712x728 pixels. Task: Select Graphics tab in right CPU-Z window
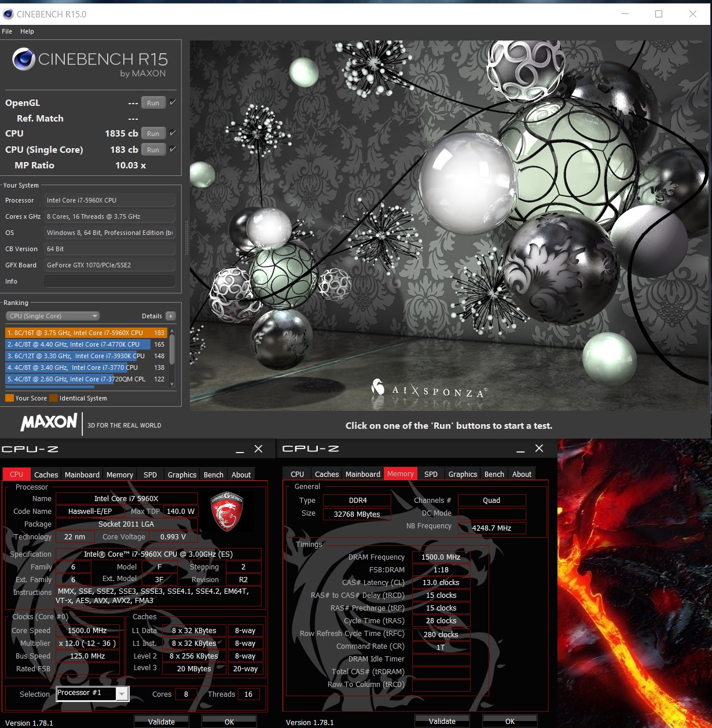(x=463, y=474)
